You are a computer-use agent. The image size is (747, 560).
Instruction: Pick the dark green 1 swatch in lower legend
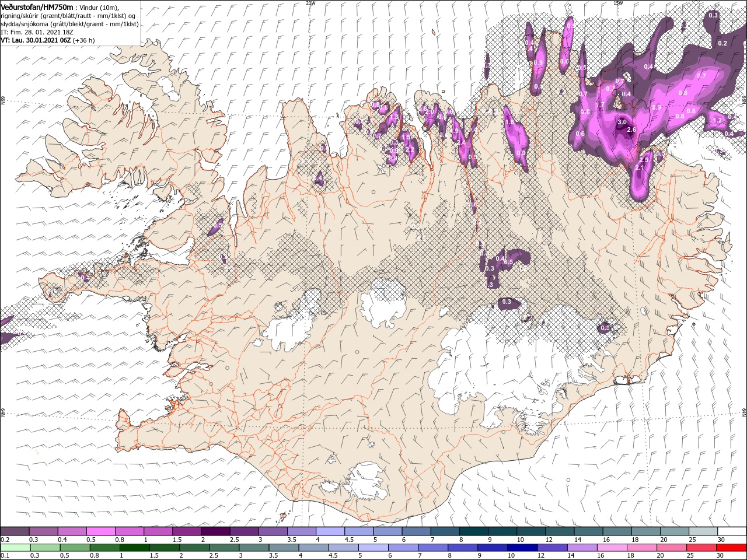click(134, 547)
